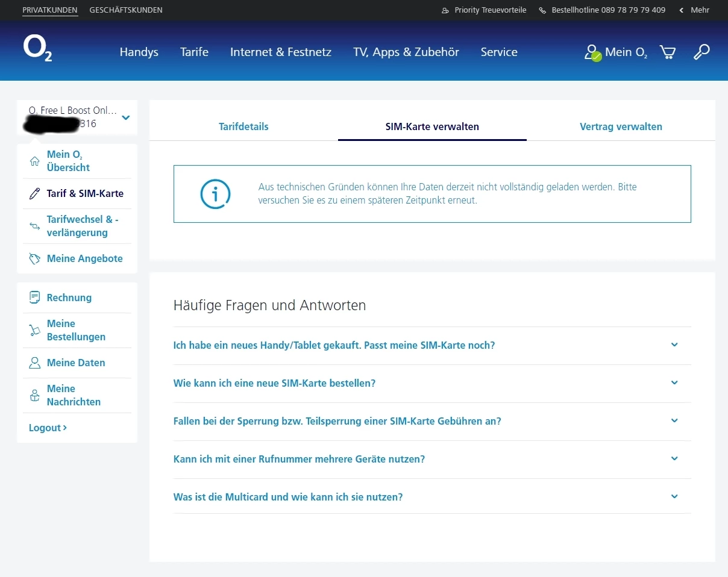728x577 pixels.
Task: Open the TV, Apps & Zubehör menu
Action: pos(406,52)
